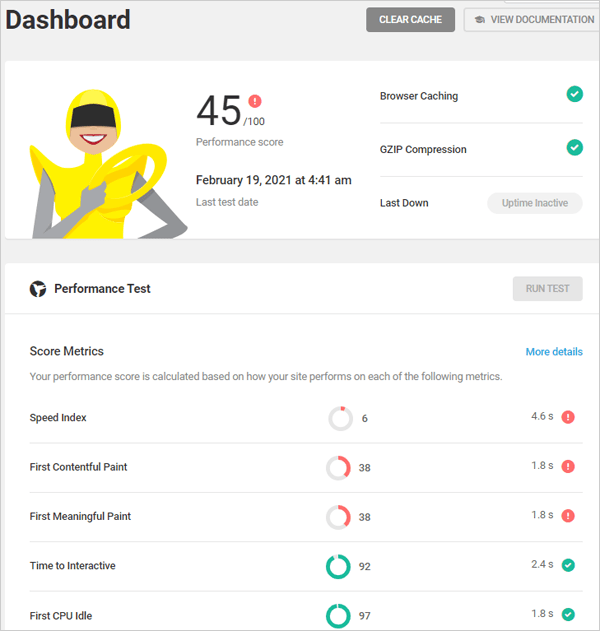Click the GZIP Compression label

click(423, 149)
